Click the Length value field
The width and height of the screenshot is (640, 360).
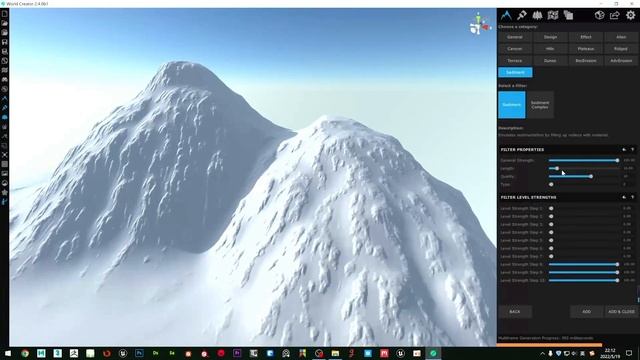[629, 168]
